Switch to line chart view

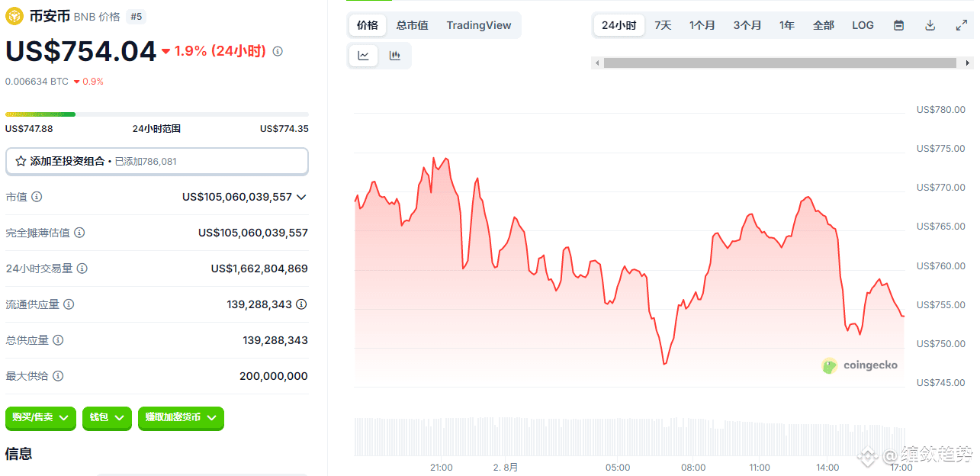364,56
